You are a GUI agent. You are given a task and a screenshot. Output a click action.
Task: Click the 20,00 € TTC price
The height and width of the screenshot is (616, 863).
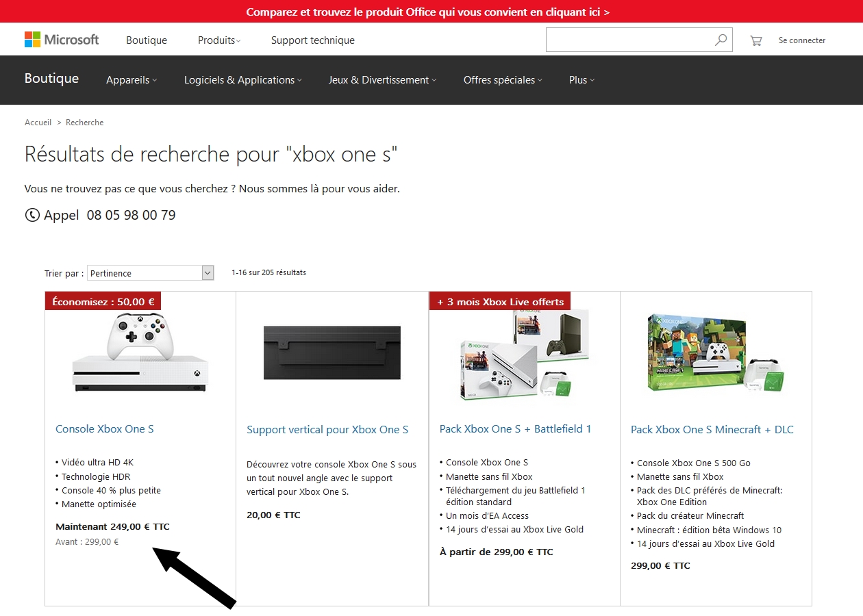point(273,515)
